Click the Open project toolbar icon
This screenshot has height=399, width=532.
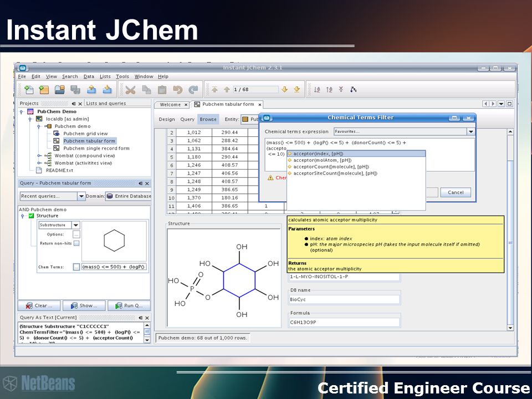tap(60, 90)
